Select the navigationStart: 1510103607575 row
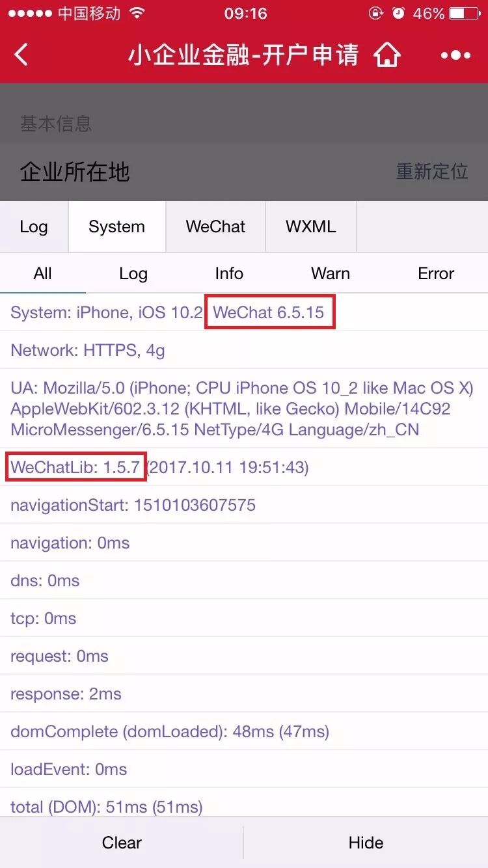This screenshot has height=868, width=488. coord(244,505)
